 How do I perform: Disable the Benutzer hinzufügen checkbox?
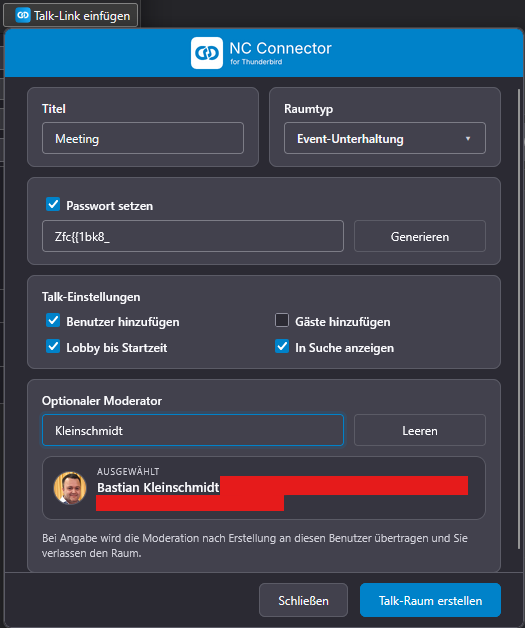pos(53,320)
